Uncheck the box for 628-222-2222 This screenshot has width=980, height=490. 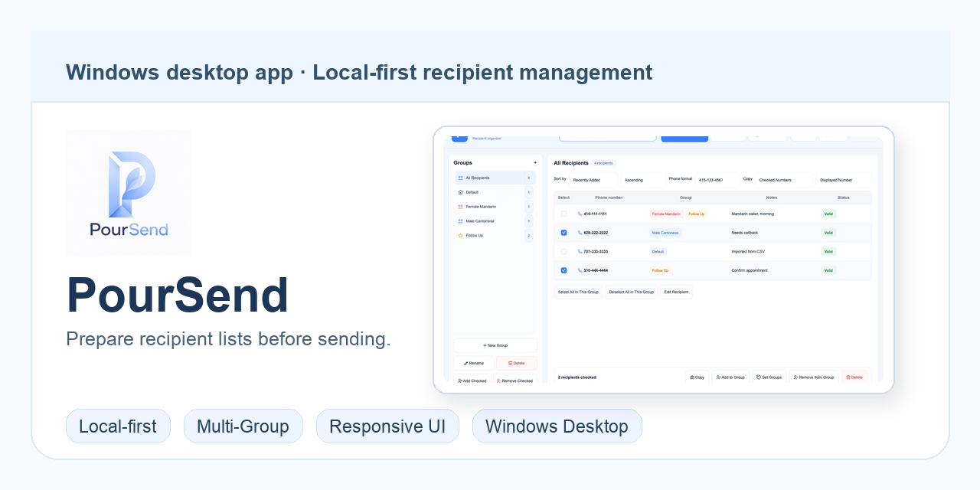click(x=564, y=233)
